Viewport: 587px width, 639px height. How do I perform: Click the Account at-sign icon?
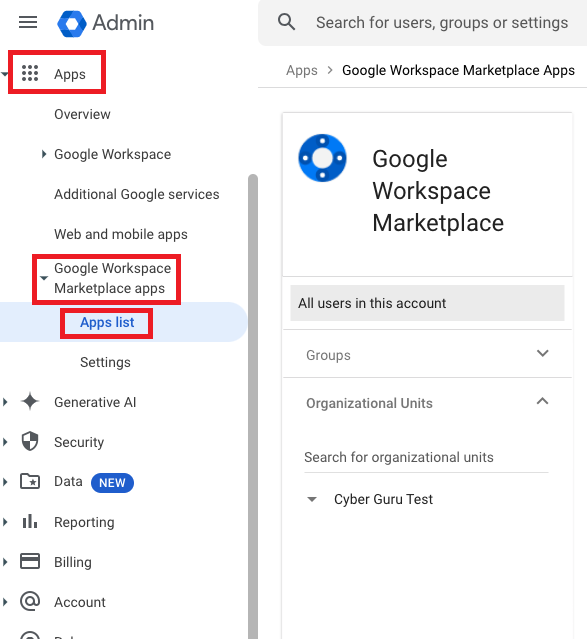(x=30, y=601)
